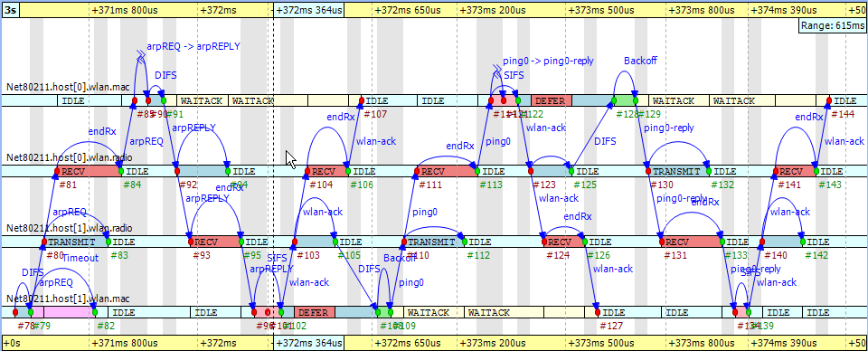Click the red event dot #81
Screen dimensions: 868x351
56,171
